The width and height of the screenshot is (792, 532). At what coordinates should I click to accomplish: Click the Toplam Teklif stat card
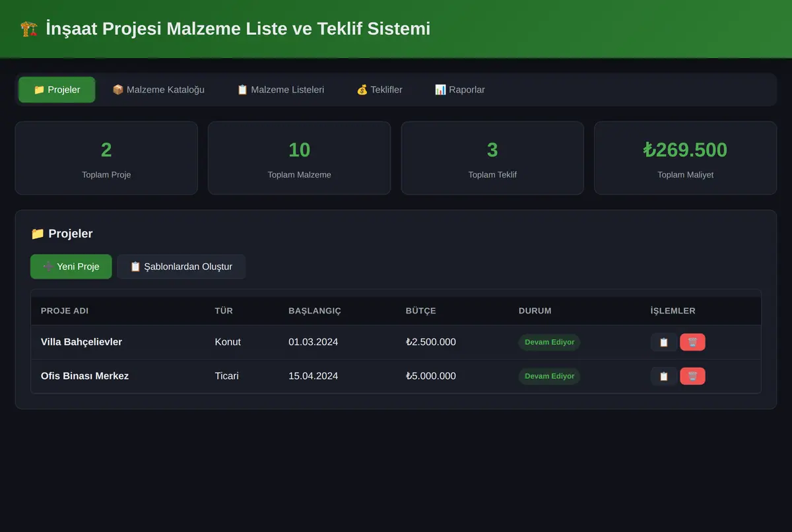point(492,158)
